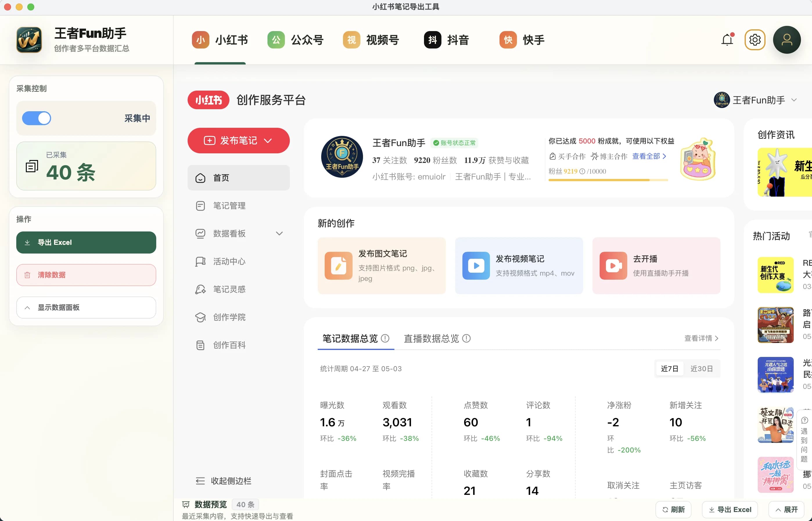Click the 博主合作 benefit label
The image size is (812, 521).
click(x=609, y=156)
